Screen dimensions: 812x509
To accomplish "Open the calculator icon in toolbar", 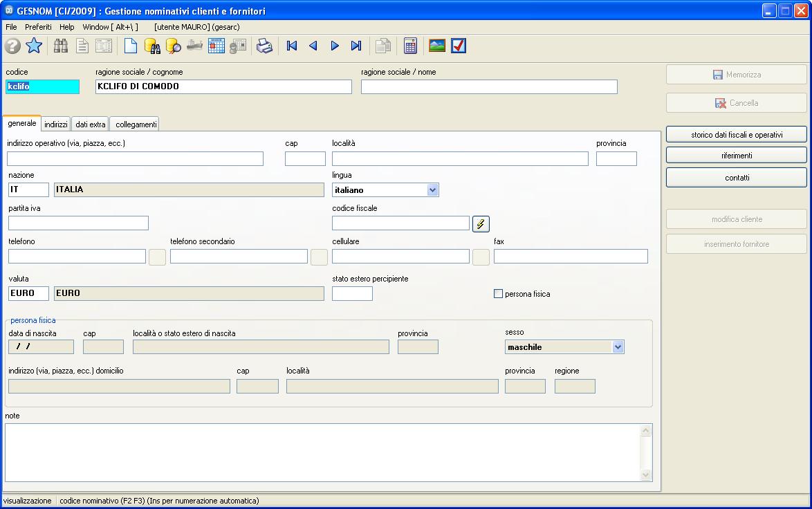I will tap(410, 46).
